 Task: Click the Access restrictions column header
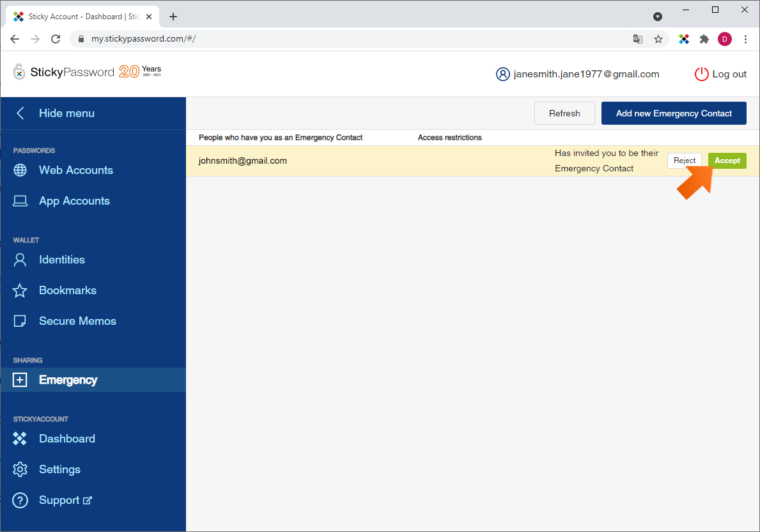pos(449,137)
